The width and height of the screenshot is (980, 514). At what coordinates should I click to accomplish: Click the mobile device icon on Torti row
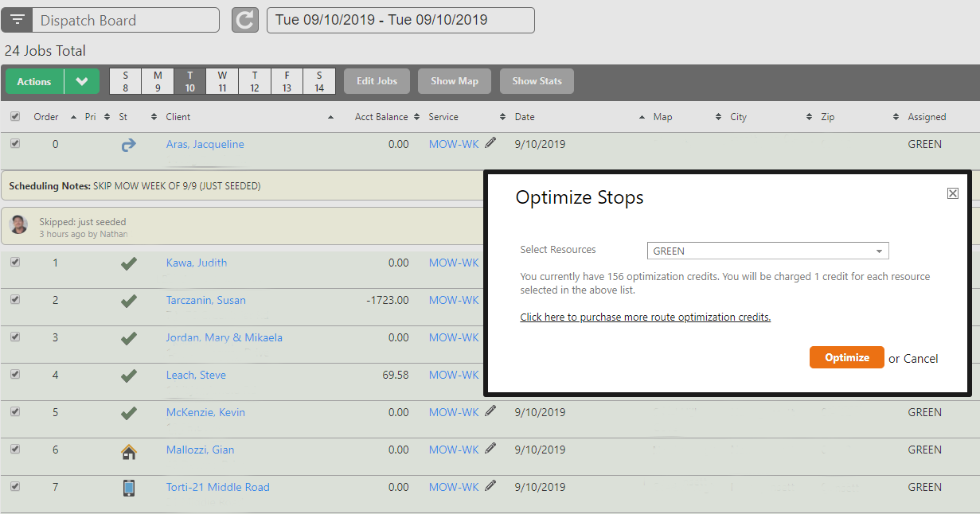pos(128,487)
